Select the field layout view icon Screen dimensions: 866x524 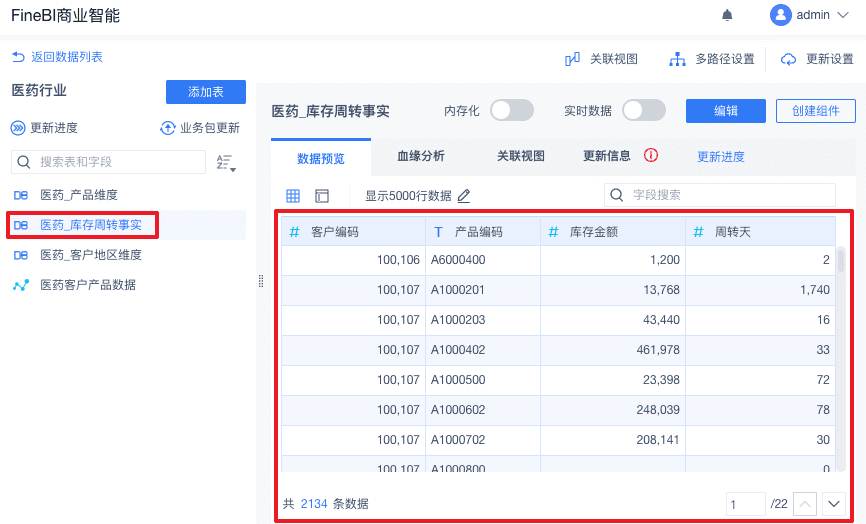point(322,195)
